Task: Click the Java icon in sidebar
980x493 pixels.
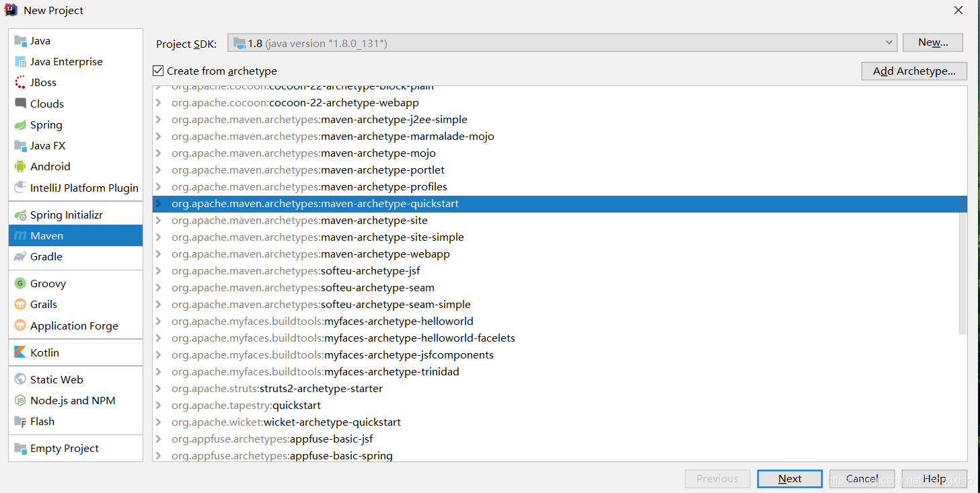Action: coord(20,40)
